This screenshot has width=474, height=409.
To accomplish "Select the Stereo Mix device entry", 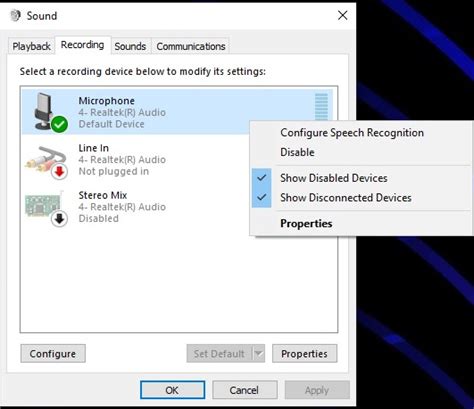I will click(x=135, y=207).
